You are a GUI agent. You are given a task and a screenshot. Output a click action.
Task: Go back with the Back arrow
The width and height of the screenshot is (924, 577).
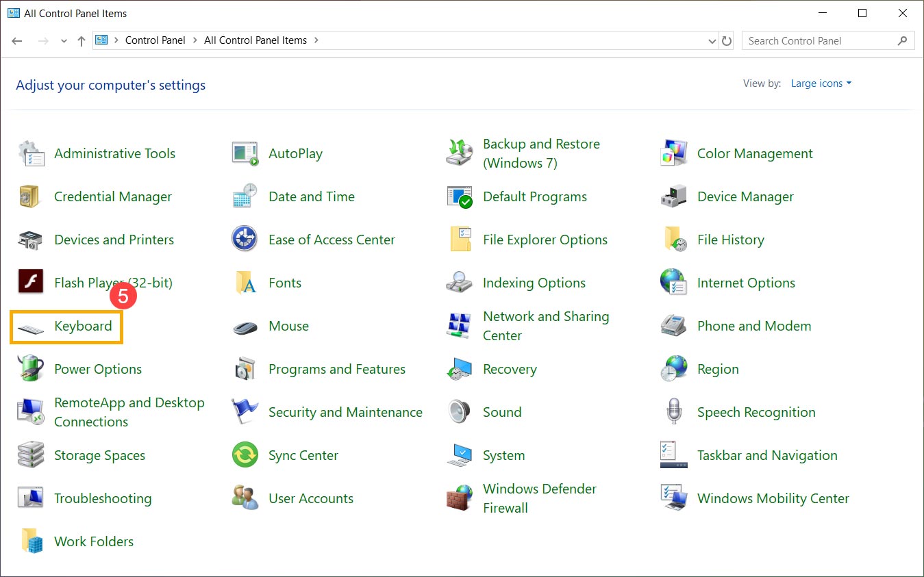coord(17,41)
